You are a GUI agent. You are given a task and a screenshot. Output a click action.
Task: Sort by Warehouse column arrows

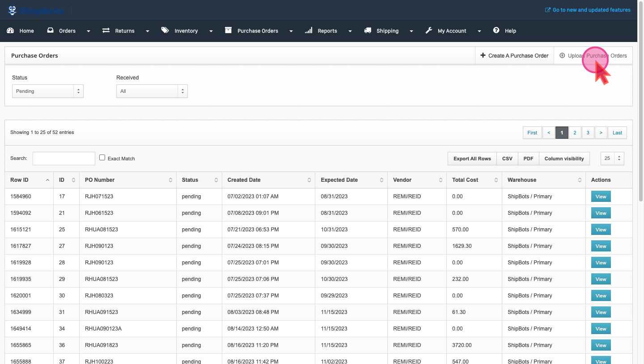click(x=580, y=180)
